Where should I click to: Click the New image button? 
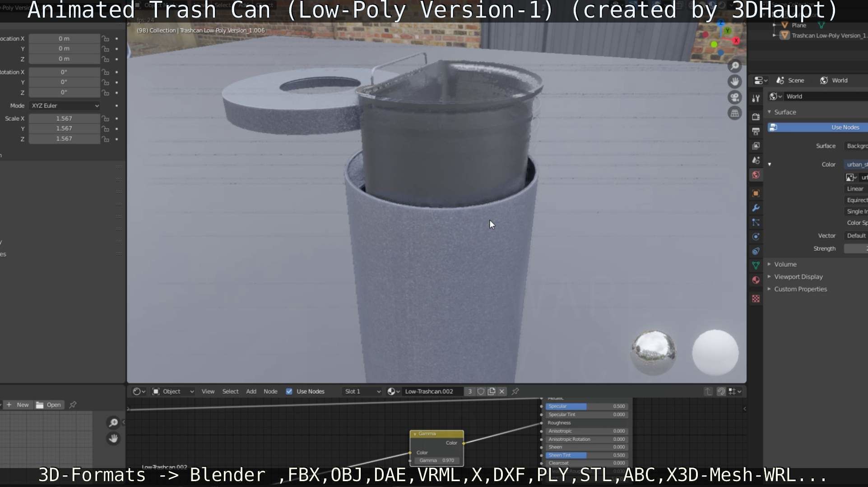pos(17,405)
